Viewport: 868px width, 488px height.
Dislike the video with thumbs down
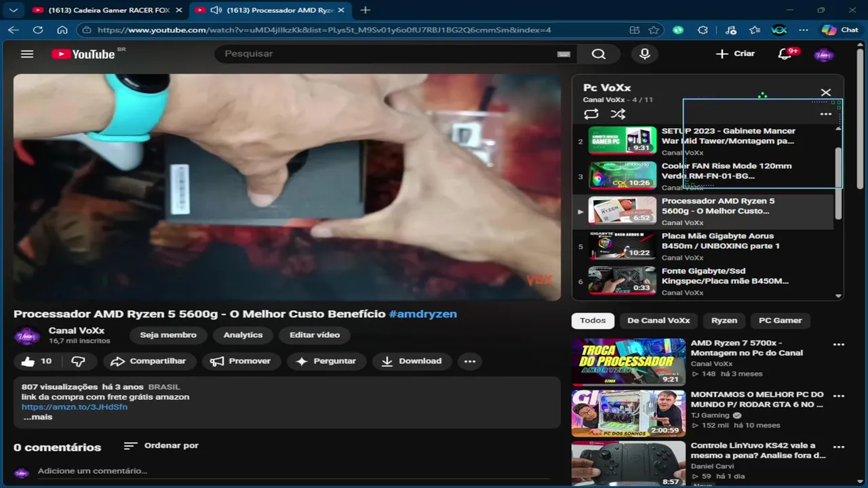pyautogui.click(x=79, y=361)
